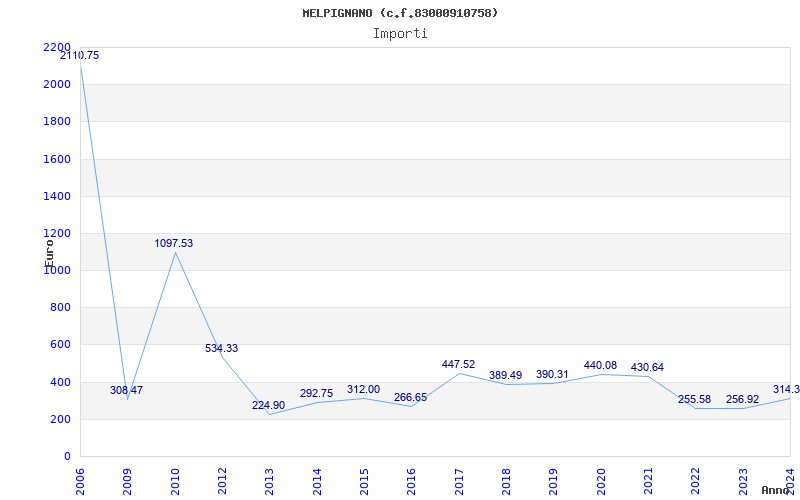Click the 1097.53 peak data label
Viewport: 800px width, 500px height.
click(174, 244)
